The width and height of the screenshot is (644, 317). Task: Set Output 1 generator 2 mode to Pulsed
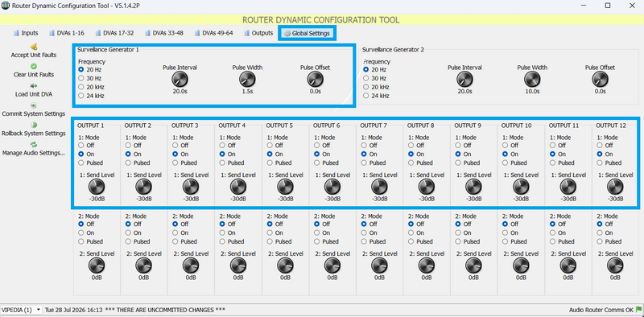coord(81,241)
